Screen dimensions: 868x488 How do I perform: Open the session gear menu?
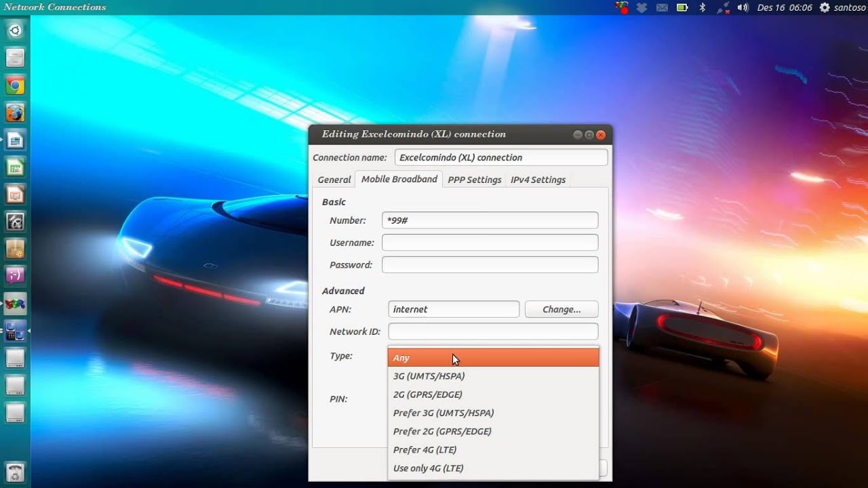pyautogui.click(x=825, y=7)
